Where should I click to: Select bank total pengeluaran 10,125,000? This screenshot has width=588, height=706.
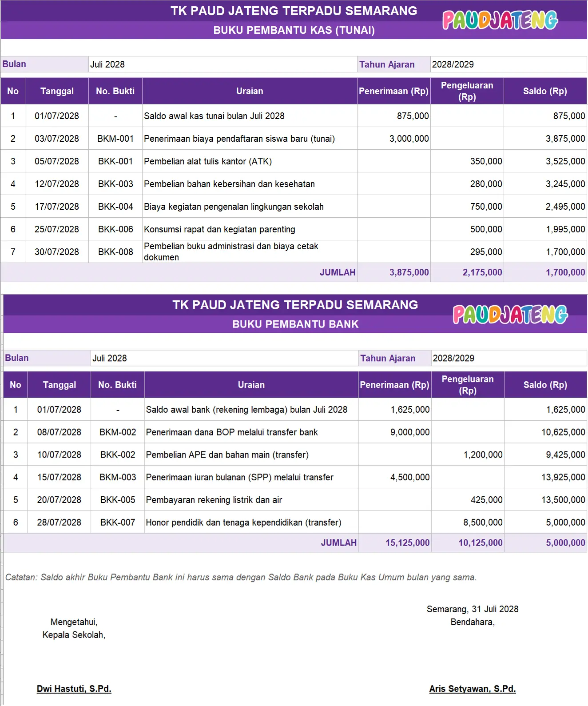tap(468, 543)
